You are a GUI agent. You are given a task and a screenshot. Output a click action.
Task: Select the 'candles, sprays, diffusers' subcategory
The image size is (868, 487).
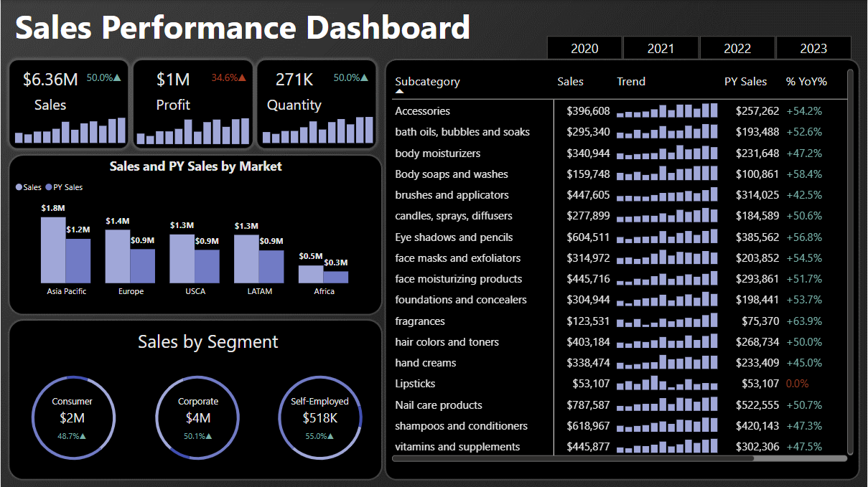[x=454, y=216]
